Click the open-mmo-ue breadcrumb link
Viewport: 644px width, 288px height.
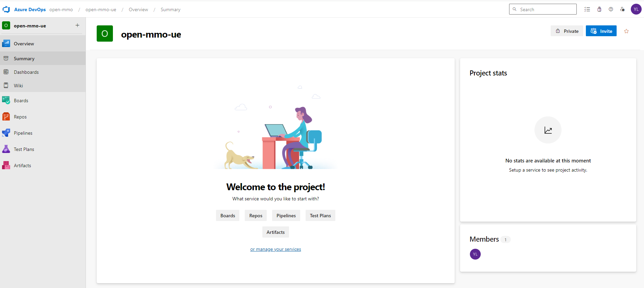coord(101,9)
